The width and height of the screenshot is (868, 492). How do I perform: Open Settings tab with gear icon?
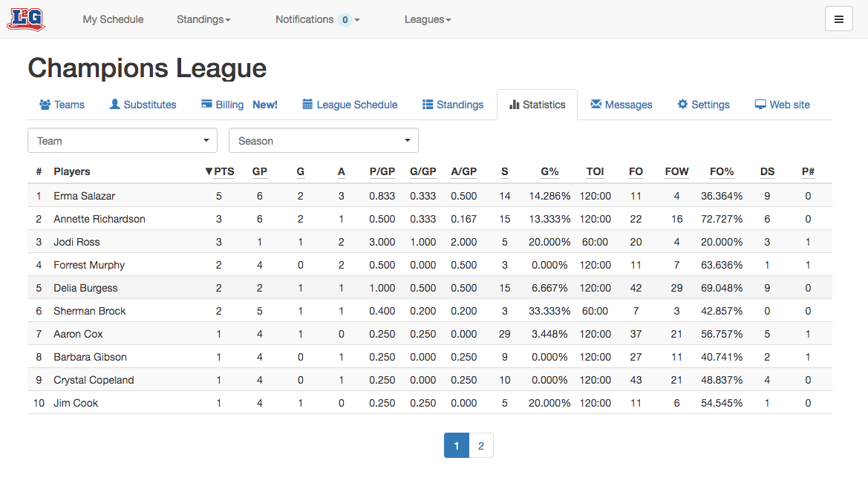pyautogui.click(x=704, y=105)
